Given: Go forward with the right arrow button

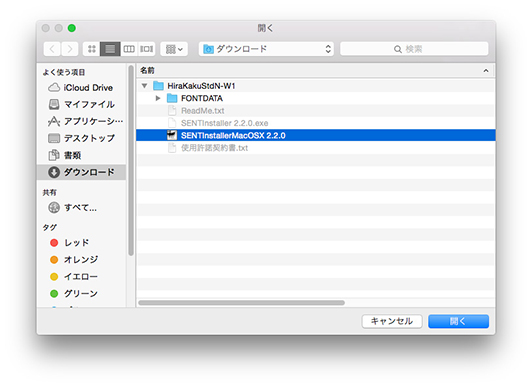Looking at the screenshot, I should point(70,49).
